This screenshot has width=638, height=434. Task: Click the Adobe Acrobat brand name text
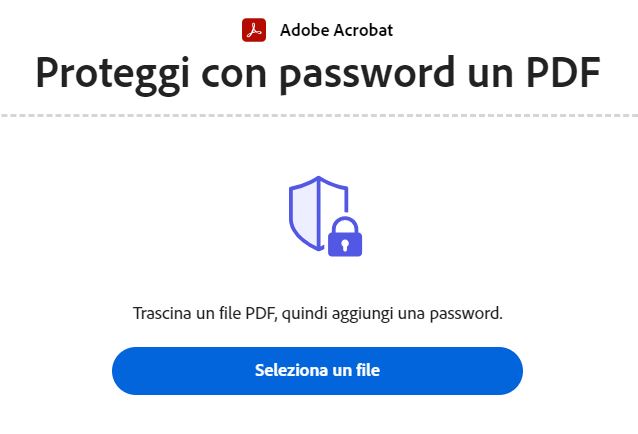tap(336, 30)
